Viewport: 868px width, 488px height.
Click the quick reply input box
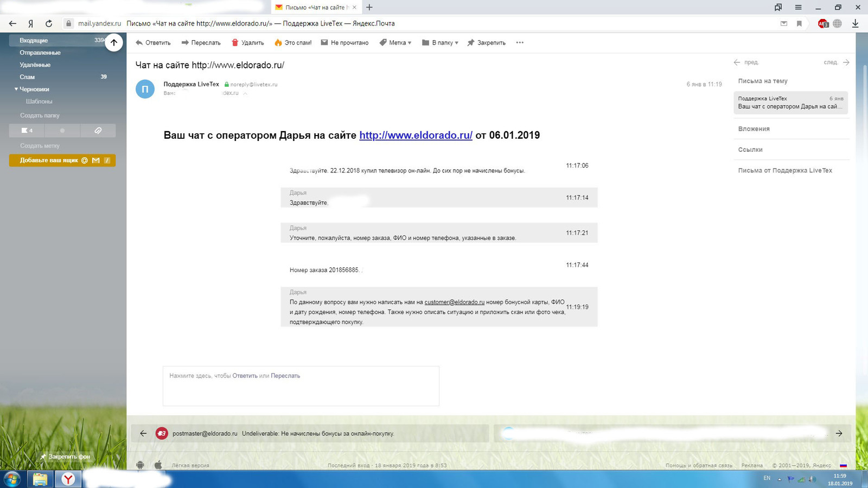(x=301, y=386)
